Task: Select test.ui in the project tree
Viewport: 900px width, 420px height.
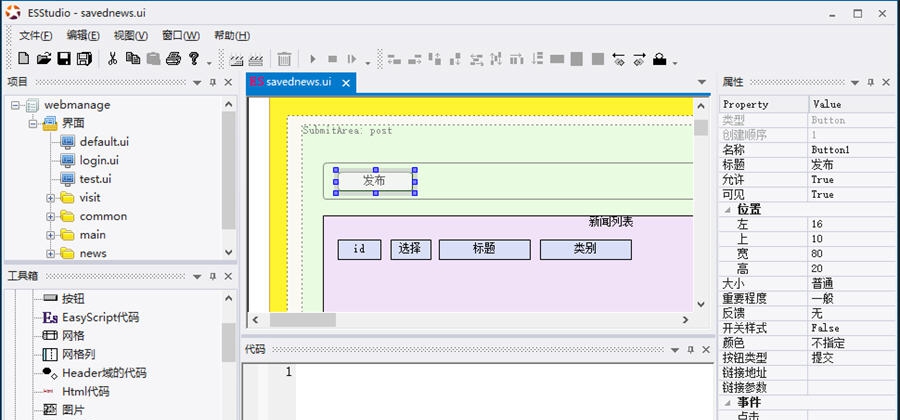Action: tap(95, 179)
